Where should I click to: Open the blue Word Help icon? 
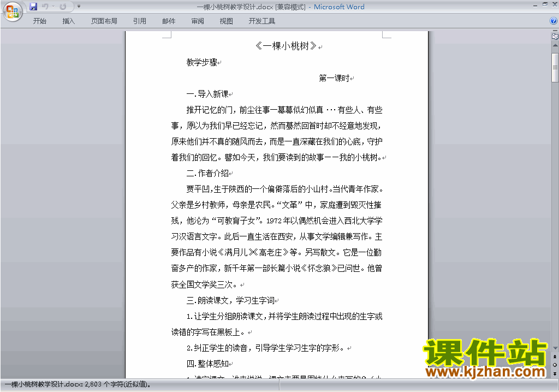pos(554,21)
